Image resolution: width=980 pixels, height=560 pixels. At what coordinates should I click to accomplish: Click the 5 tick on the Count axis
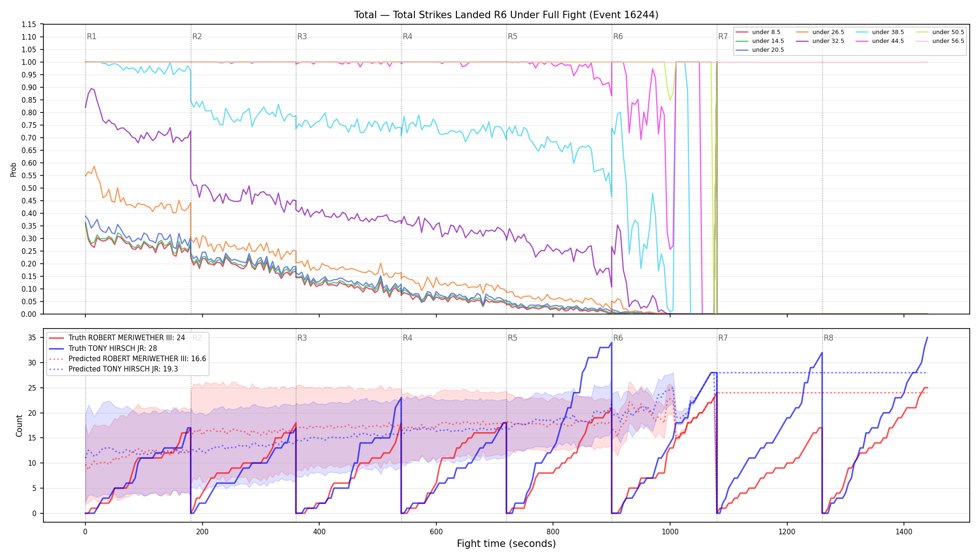click(34, 488)
